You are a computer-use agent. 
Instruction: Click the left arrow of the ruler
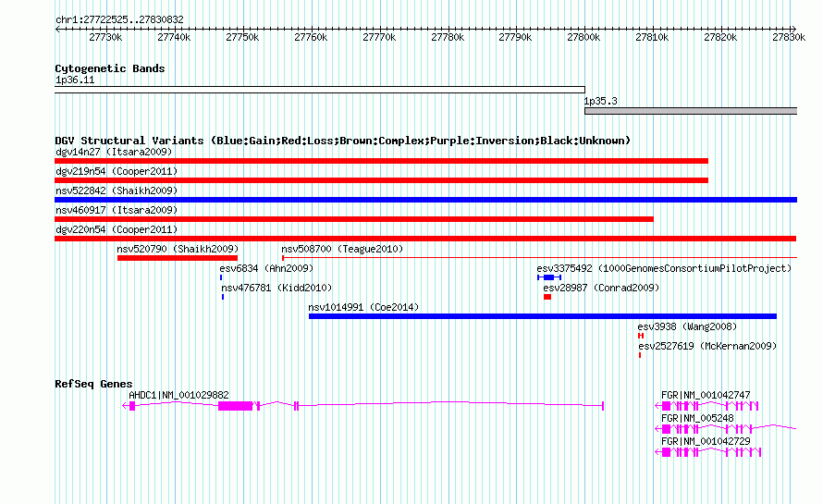click(x=57, y=29)
